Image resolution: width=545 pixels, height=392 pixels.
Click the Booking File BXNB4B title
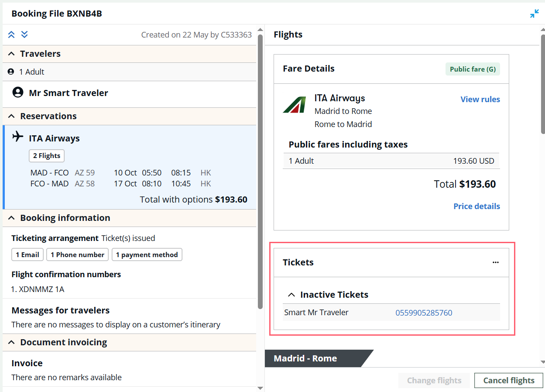pyautogui.click(x=57, y=14)
